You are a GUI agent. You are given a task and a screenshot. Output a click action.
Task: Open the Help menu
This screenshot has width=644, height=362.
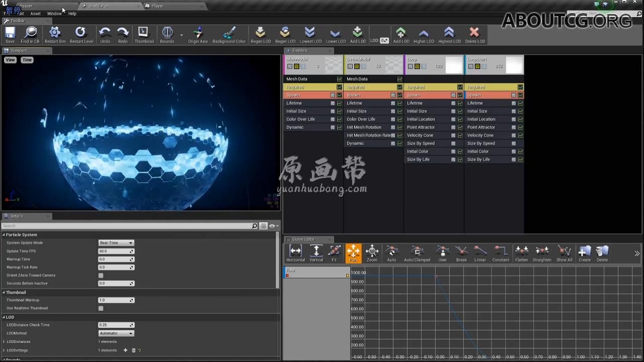(x=72, y=14)
